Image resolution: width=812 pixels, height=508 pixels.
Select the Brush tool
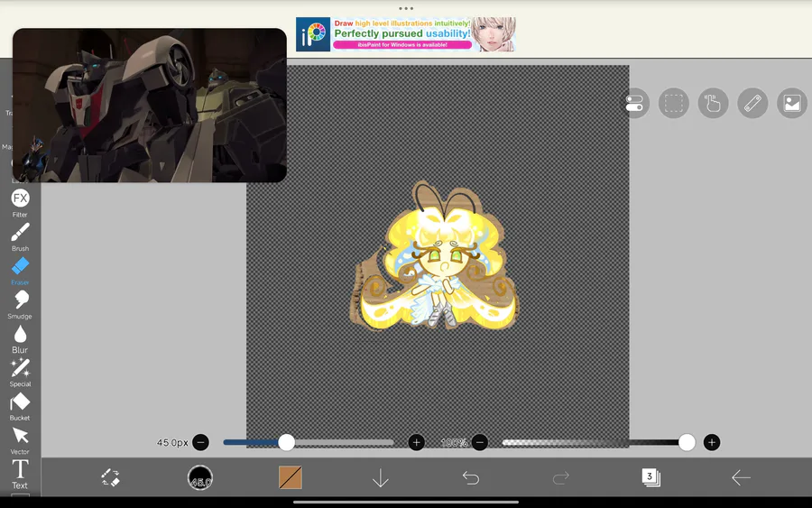(x=20, y=237)
